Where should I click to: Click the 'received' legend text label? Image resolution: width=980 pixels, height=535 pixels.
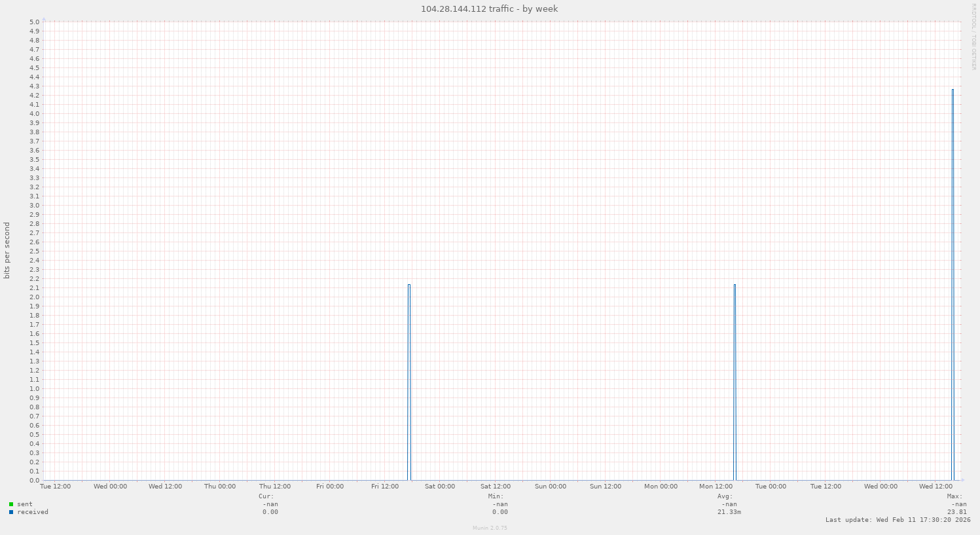coord(33,512)
